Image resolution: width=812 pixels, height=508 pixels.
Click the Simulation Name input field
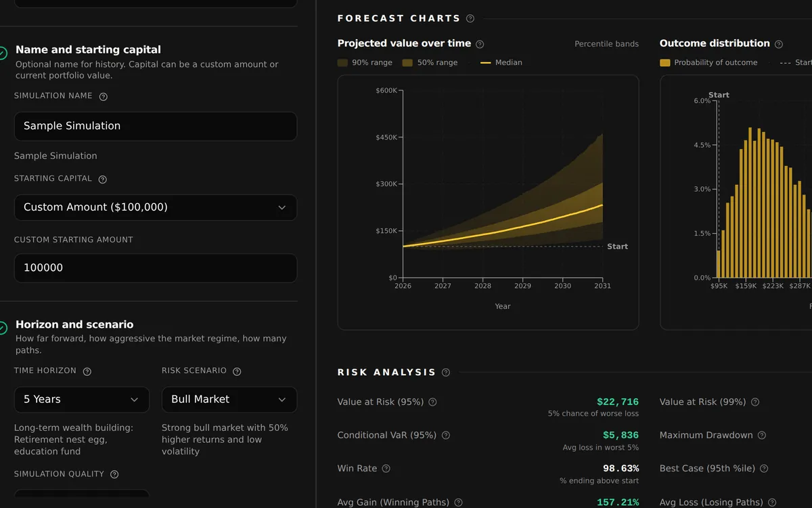pos(156,126)
